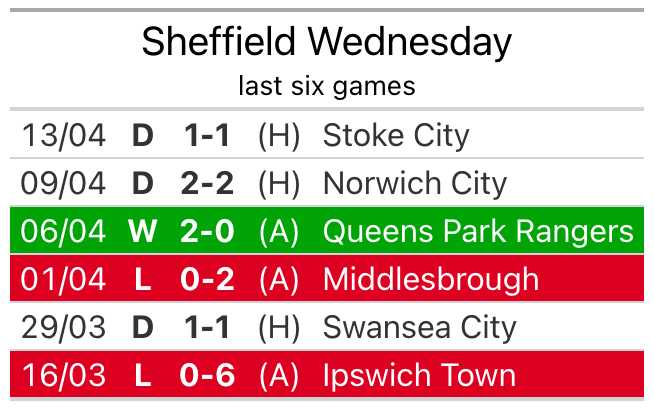Click the 16/03 match date
The width and height of the screenshot is (654, 408).
pos(64,375)
